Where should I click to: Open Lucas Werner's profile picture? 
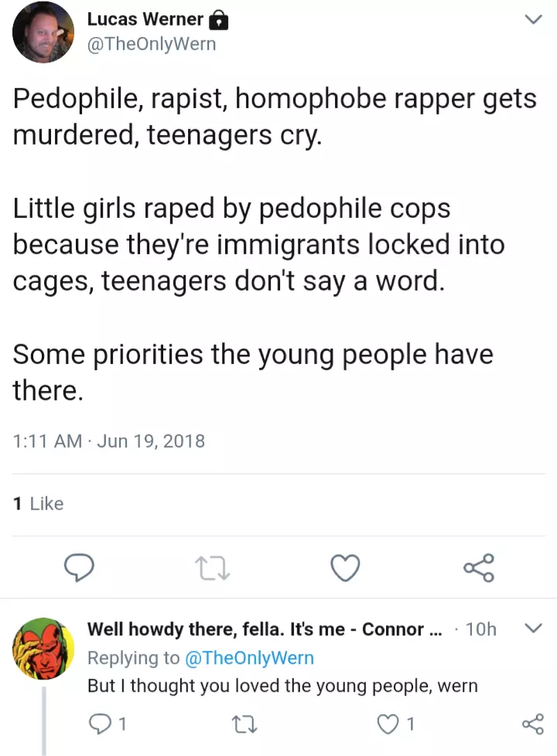(43, 32)
